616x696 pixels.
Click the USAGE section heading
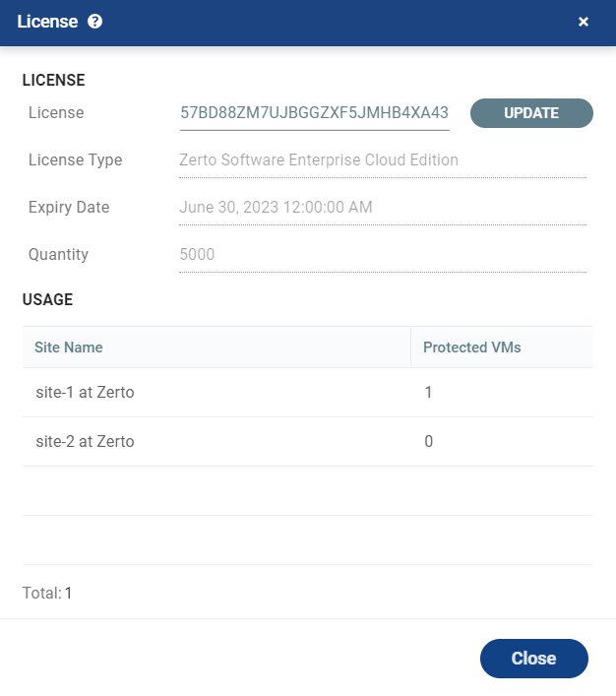[x=47, y=299]
